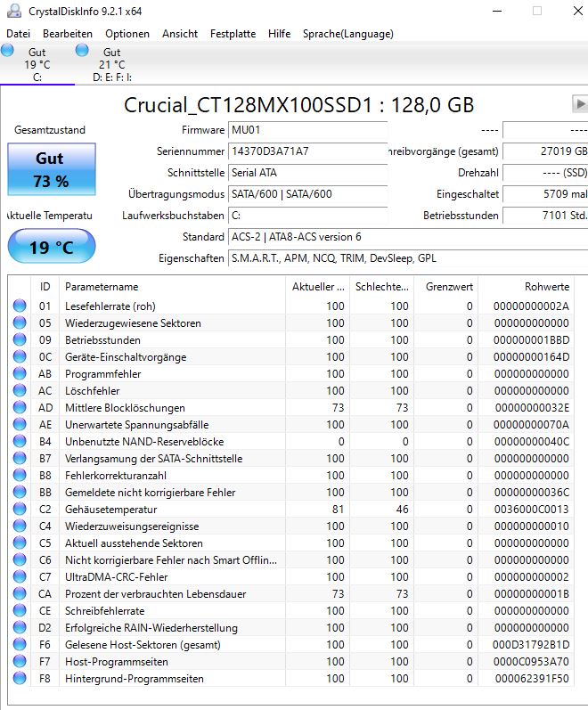Click status orb for Verlangsamung der SATA-Schnittstelle
The width and height of the screenshot is (588, 710).
point(20,458)
